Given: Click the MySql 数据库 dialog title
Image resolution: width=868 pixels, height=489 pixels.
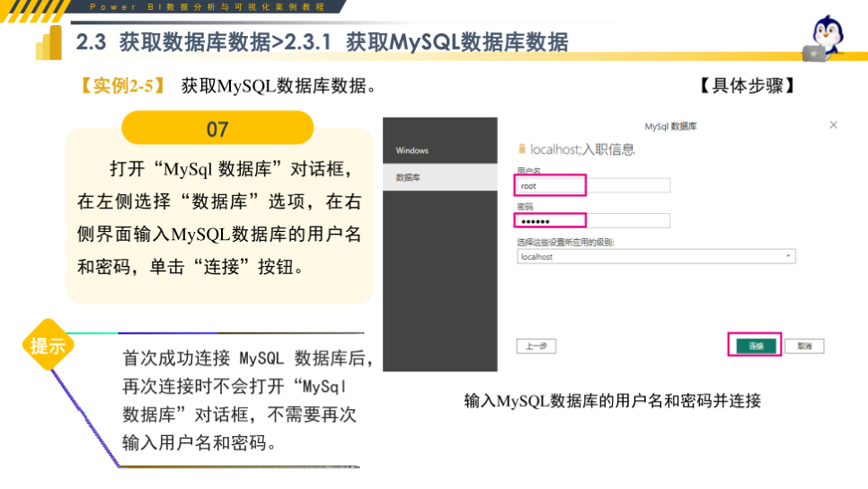Looking at the screenshot, I should [x=670, y=126].
